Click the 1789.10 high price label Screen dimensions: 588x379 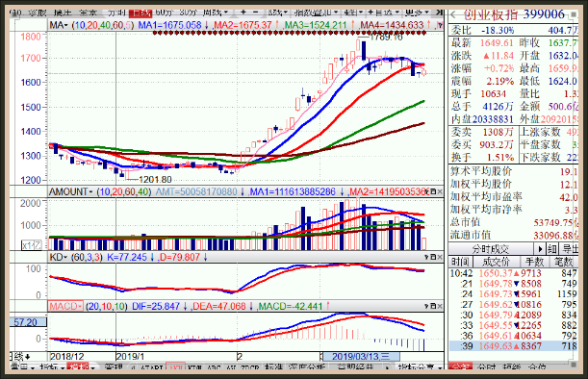point(386,38)
